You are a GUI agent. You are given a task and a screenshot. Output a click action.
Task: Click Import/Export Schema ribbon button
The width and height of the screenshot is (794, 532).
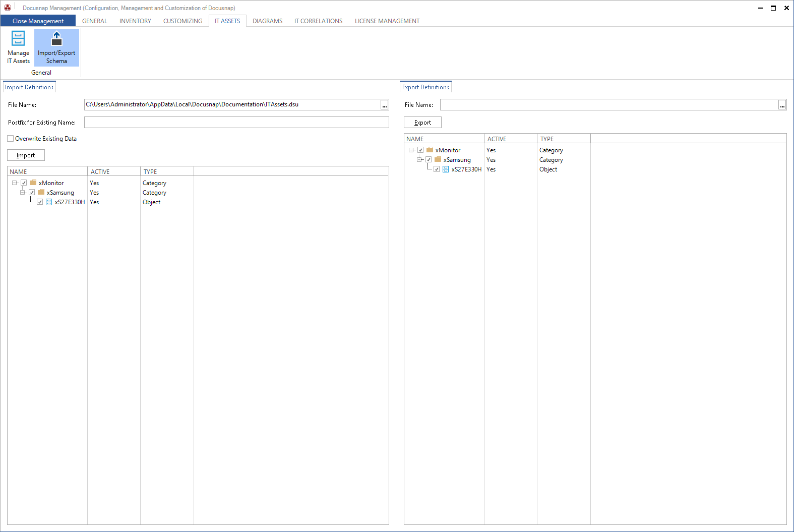56,47
